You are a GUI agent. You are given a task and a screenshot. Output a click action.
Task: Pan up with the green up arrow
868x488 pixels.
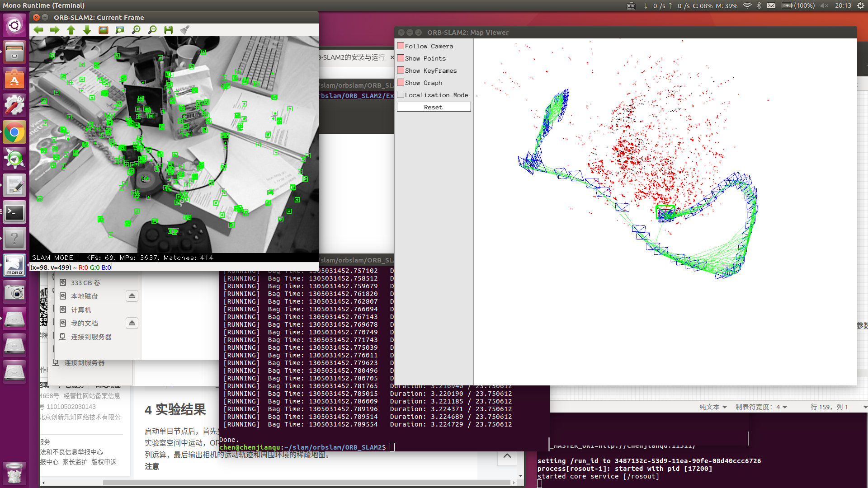71,30
